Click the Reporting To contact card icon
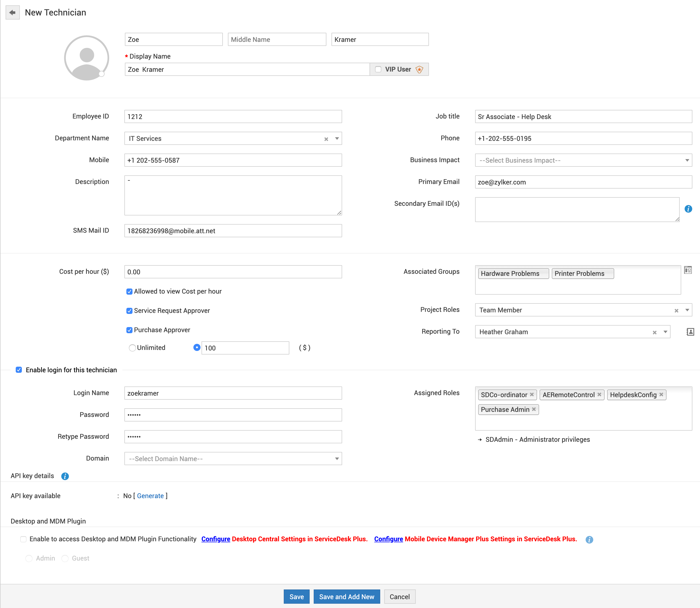 click(690, 332)
